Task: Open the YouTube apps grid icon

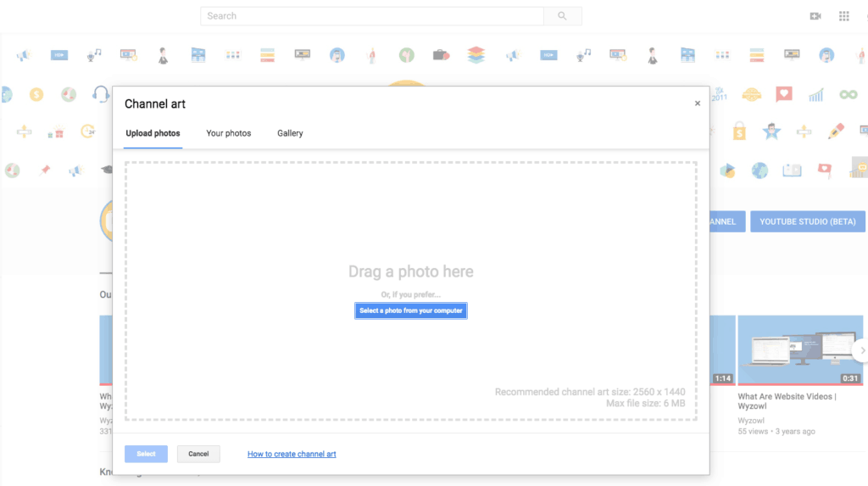Action: [x=843, y=16]
